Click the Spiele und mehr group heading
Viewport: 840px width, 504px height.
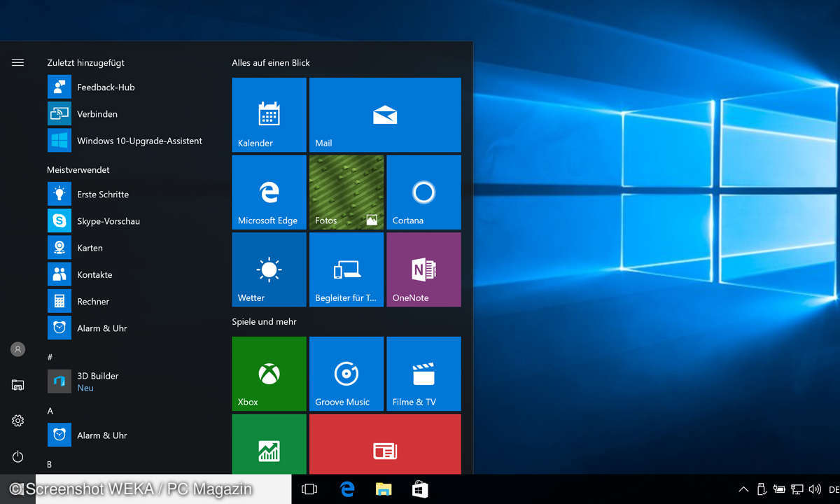point(265,322)
